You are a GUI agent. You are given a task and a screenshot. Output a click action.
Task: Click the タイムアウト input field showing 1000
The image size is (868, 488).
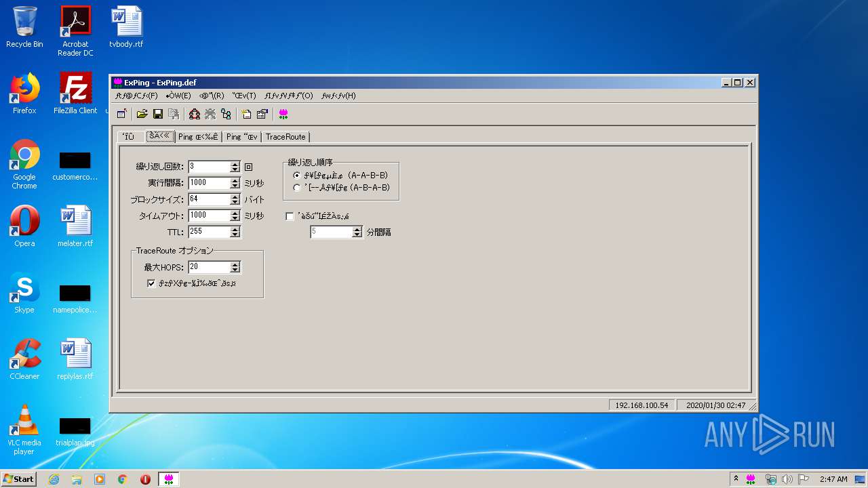coord(209,215)
